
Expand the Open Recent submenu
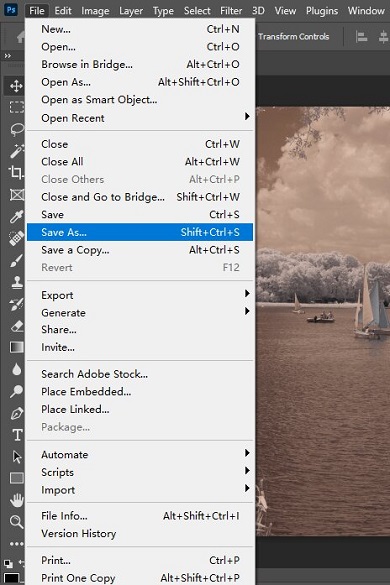[x=140, y=118]
